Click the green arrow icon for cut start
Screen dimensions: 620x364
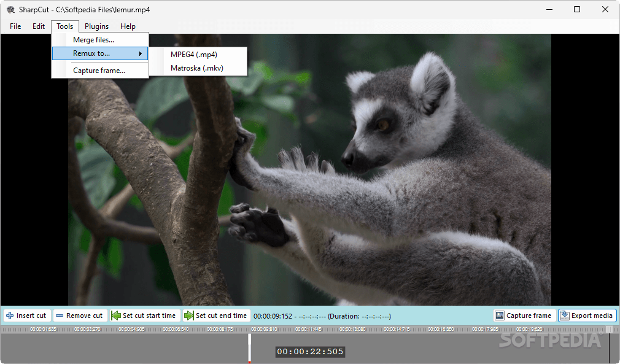[116, 316]
